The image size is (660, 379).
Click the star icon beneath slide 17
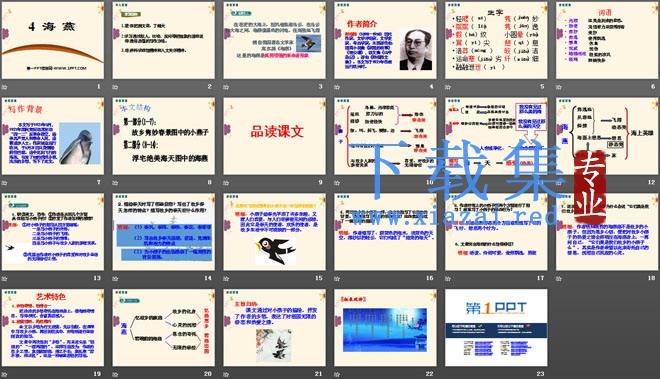448,278
